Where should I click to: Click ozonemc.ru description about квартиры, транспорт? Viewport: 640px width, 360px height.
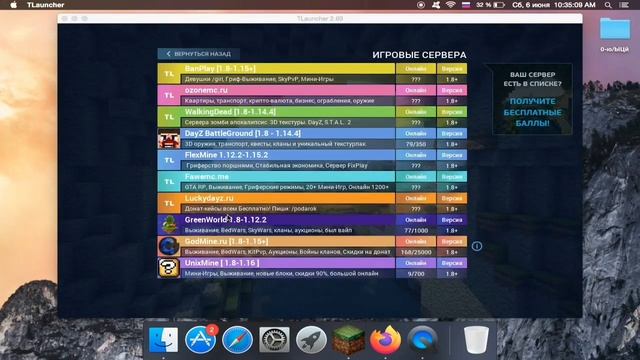[x=279, y=101]
